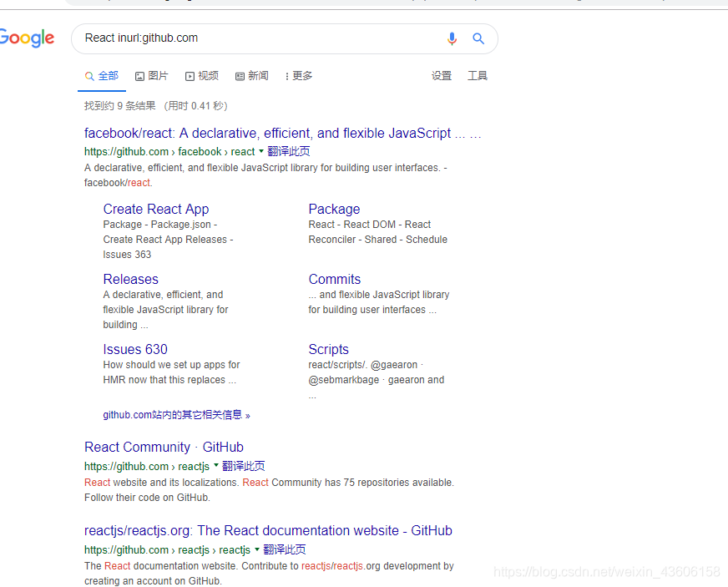Open the Commits sitelink
Image resolution: width=728 pixels, height=587 pixels.
[x=334, y=279]
